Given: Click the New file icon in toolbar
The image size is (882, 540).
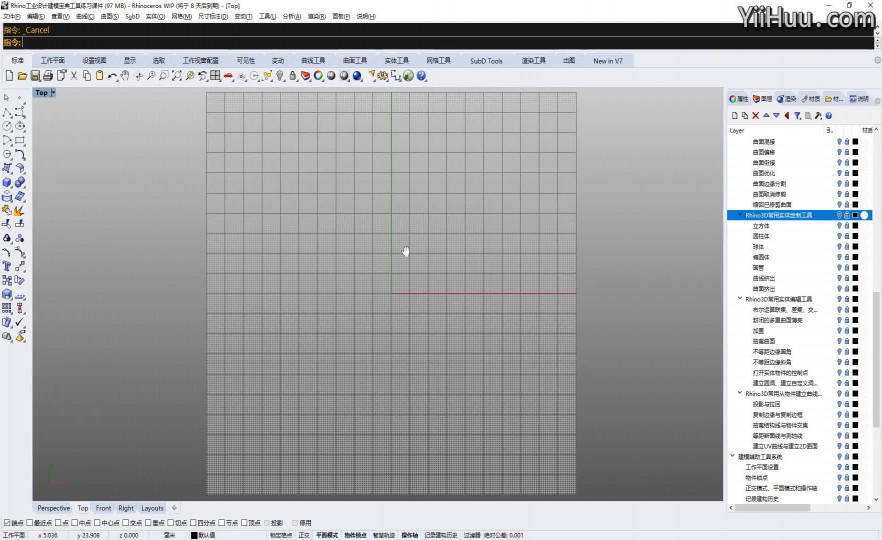Looking at the screenshot, I should click(10, 76).
